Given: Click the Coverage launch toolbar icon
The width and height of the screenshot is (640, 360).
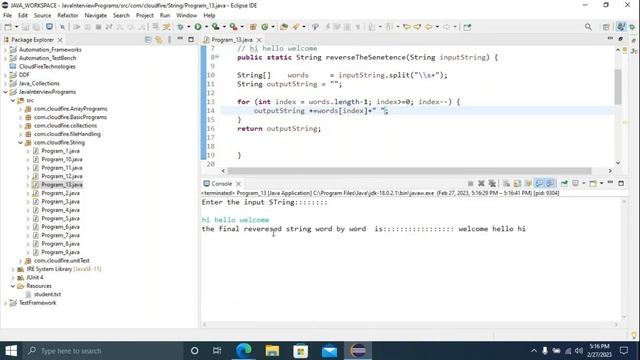Looking at the screenshot, I should click(216, 27).
